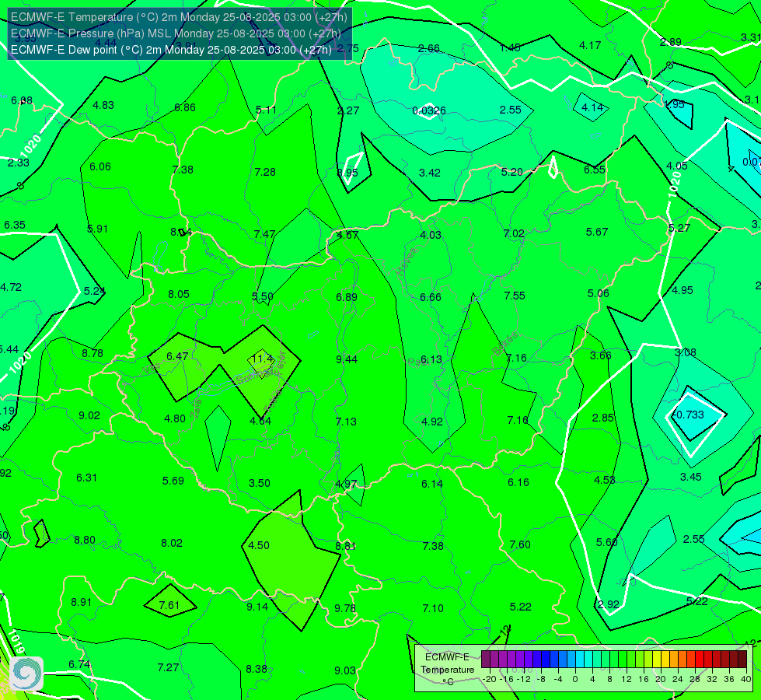The height and width of the screenshot is (700, 761).
Task: Click the 7.60 value on the map
Action: 520,544
